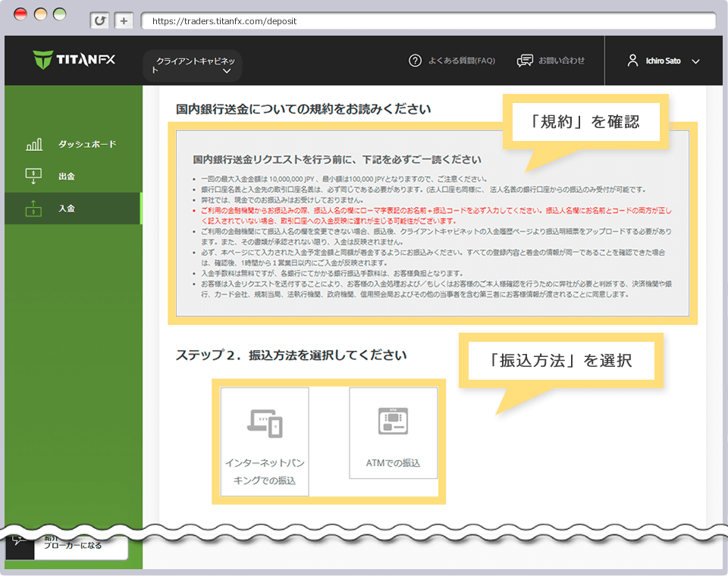Click the withdrawal (出金) icon
Viewport: 728px width, 576px height.
point(33,177)
